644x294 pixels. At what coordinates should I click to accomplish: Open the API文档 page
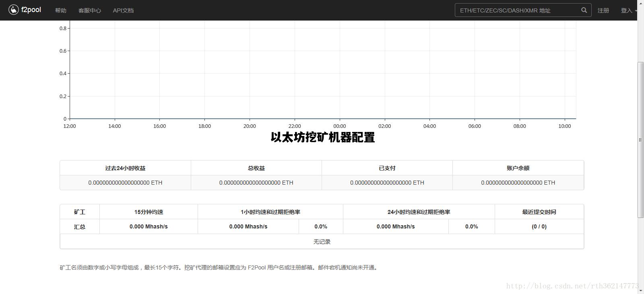[123, 10]
